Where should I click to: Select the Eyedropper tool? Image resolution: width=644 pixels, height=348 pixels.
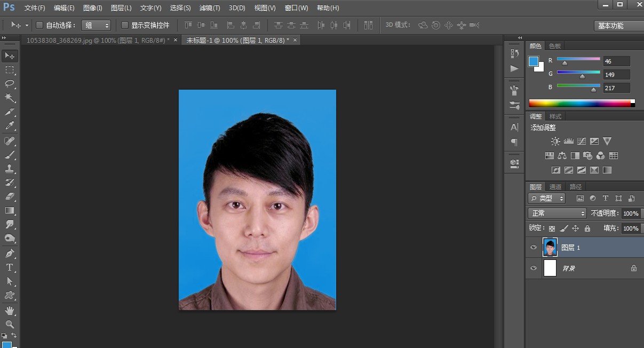(x=10, y=126)
